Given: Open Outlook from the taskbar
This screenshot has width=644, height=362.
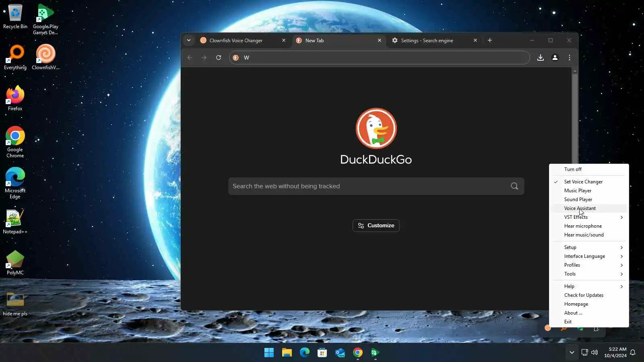Looking at the screenshot, I should pos(340,353).
